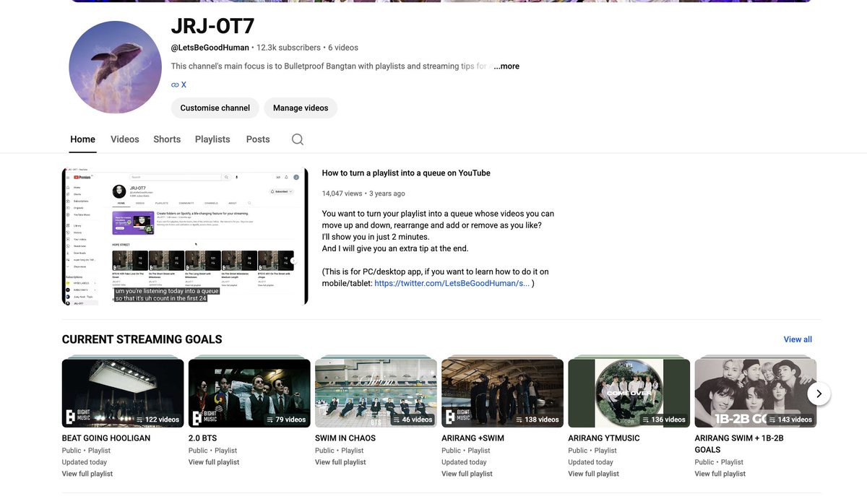Open ARIRANG YTMUSIC playlist thumbnail
The width and height of the screenshot is (867, 504).
coord(629,394)
